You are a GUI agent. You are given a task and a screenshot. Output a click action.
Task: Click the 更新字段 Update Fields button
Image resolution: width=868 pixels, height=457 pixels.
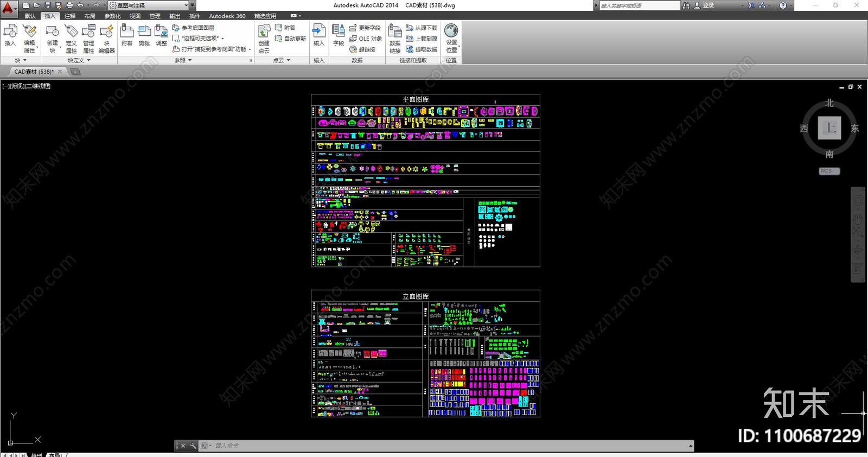pos(365,28)
